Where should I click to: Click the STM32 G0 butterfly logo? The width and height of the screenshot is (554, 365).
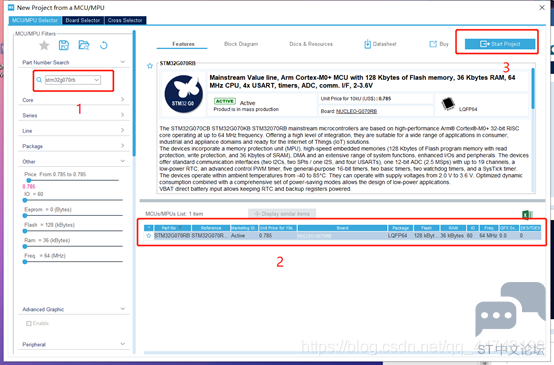pyautogui.click(x=184, y=94)
